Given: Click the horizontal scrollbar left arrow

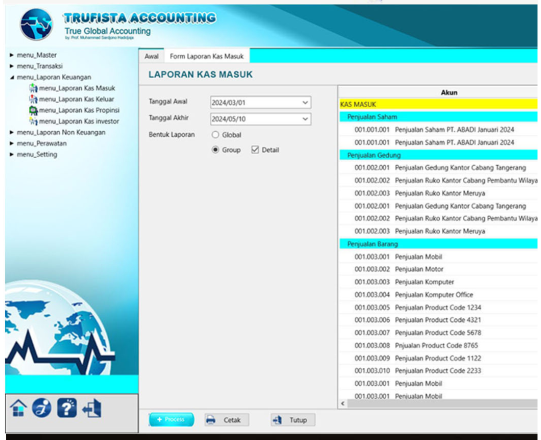Looking at the screenshot, I should (343, 403).
